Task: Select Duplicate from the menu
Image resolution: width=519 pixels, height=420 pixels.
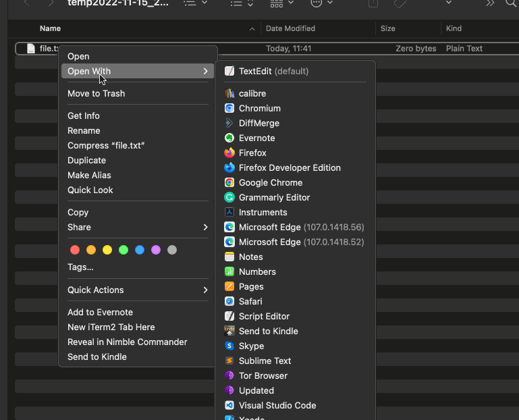Action: click(138, 161)
